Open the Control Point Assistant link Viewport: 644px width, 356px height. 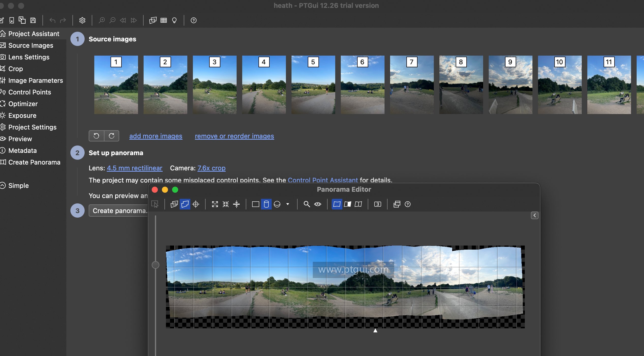coord(323,180)
